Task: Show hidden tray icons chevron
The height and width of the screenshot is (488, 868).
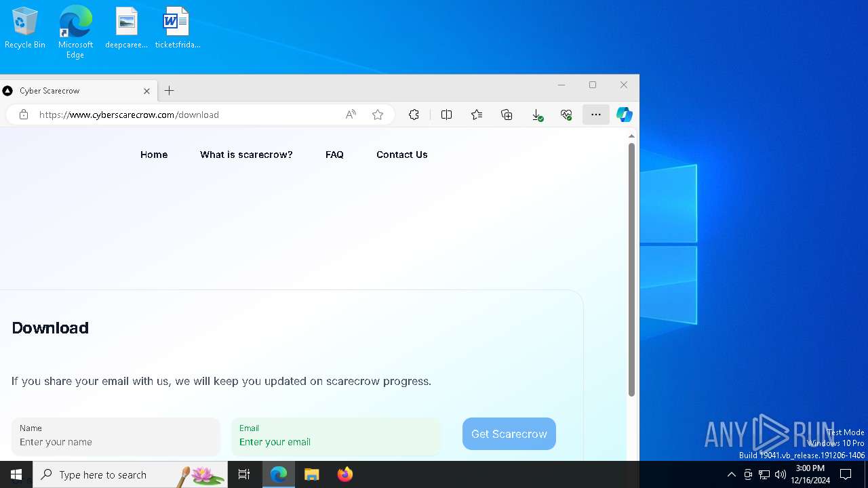Action: coord(731,474)
